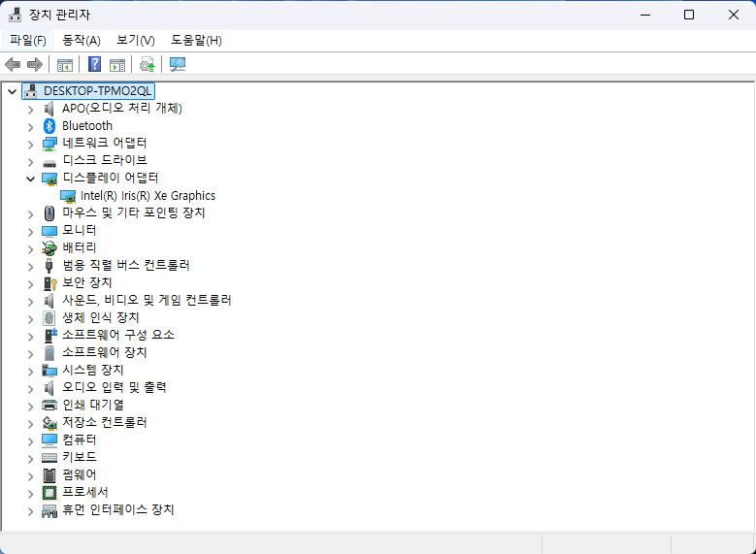756x554 pixels.
Task: Open the blue question mark help icon
Action: [x=94, y=64]
